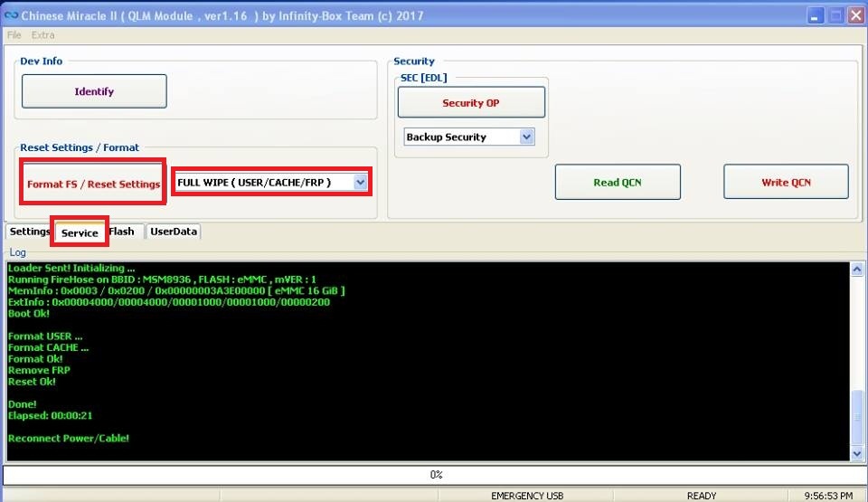Expand the Backup Security dropdown

coord(527,137)
